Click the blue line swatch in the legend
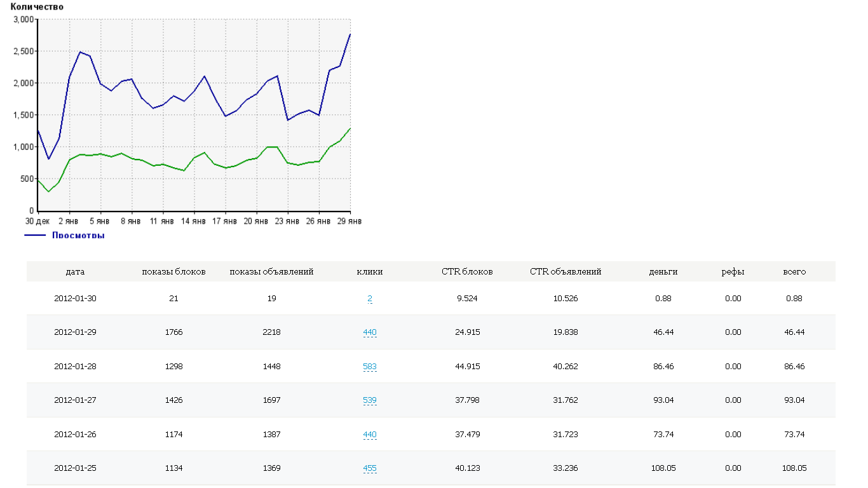868x488 pixels. [35, 235]
